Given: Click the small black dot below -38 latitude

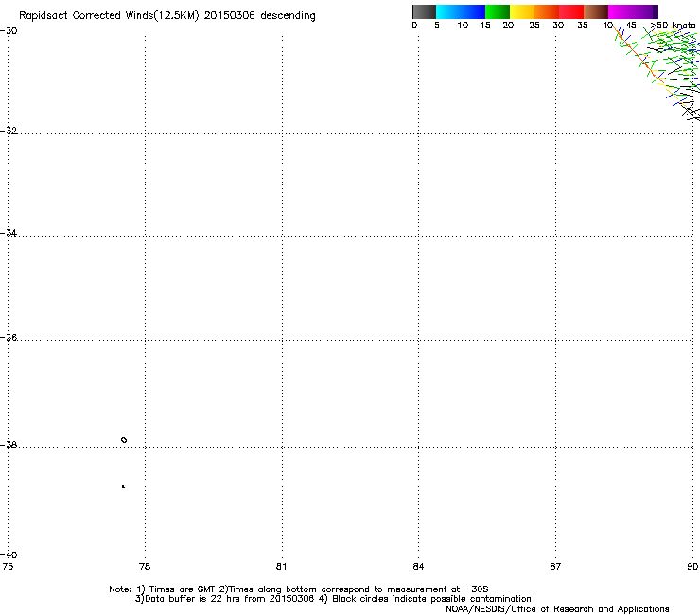Looking at the screenshot, I should [123, 486].
